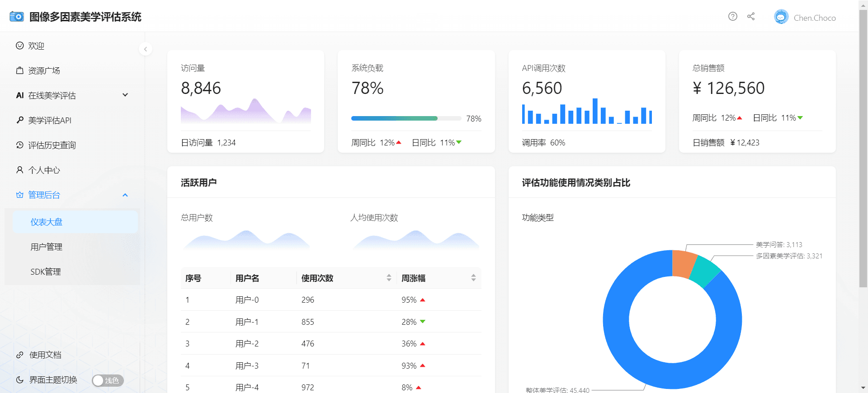
Task: Toggle the 浅色 theme switch
Action: point(108,380)
